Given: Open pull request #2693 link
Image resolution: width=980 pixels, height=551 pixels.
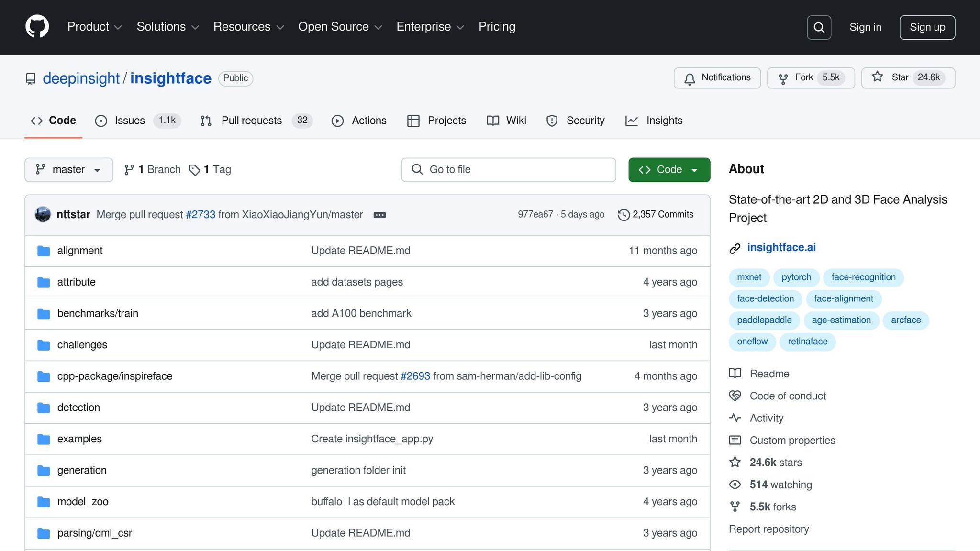Looking at the screenshot, I should [x=415, y=376].
